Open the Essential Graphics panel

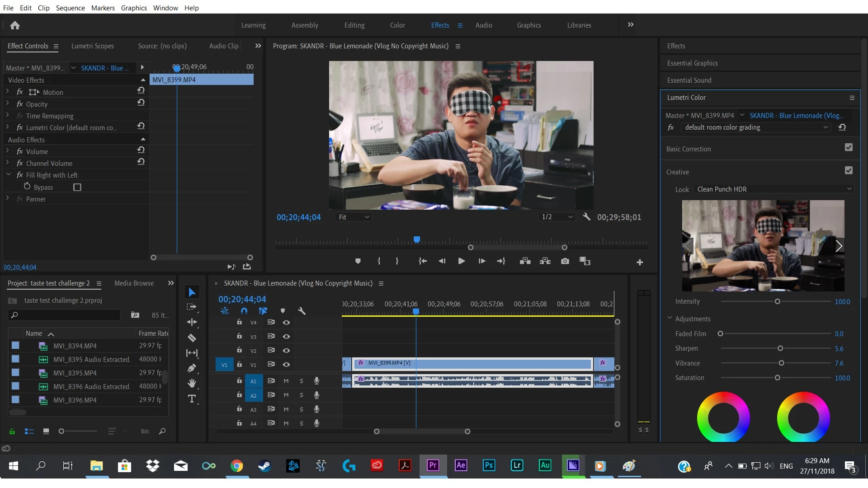coord(692,63)
